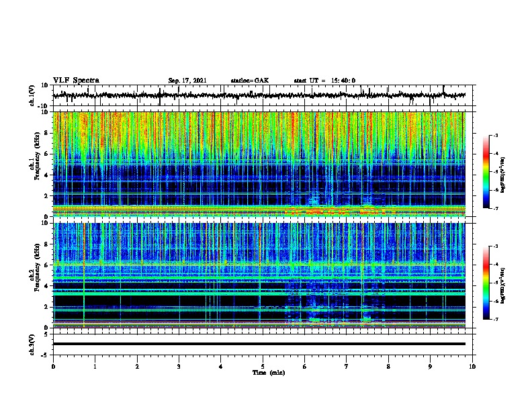Click time axis tick label "1"

pos(95,367)
